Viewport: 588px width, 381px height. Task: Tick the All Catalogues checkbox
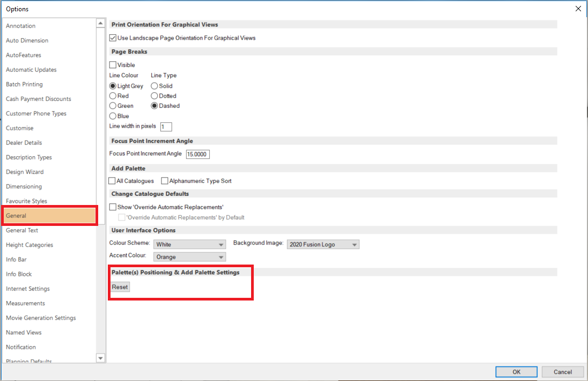coord(113,181)
